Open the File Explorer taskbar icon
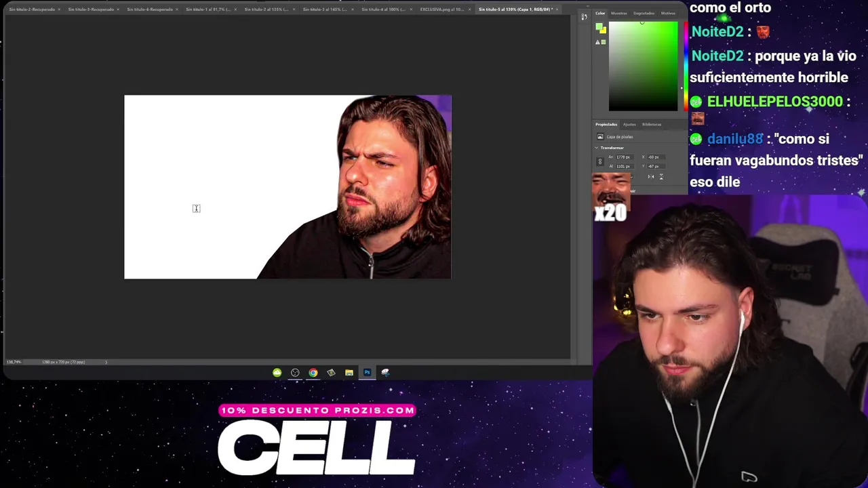This screenshot has height=488, width=868. [x=349, y=372]
